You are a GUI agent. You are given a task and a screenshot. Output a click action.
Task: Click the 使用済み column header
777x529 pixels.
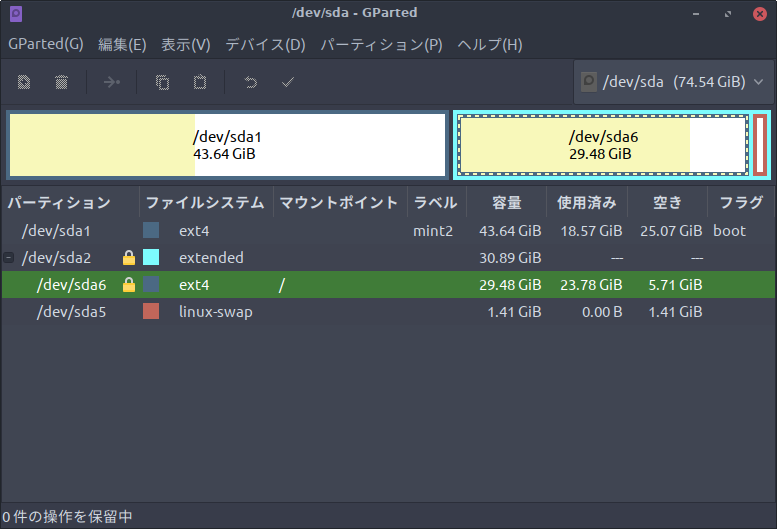tap(587, 202)
